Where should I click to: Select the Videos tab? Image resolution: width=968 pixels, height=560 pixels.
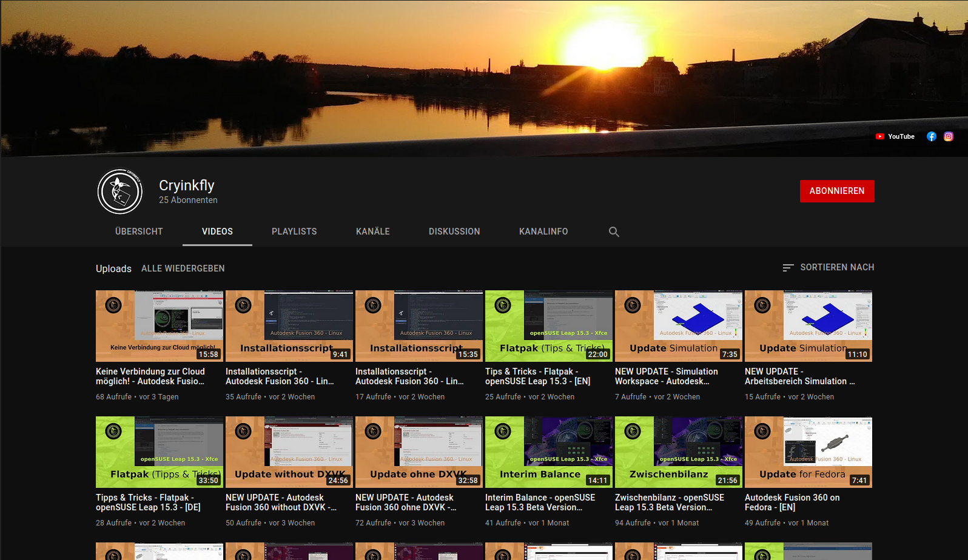point(217,232)
